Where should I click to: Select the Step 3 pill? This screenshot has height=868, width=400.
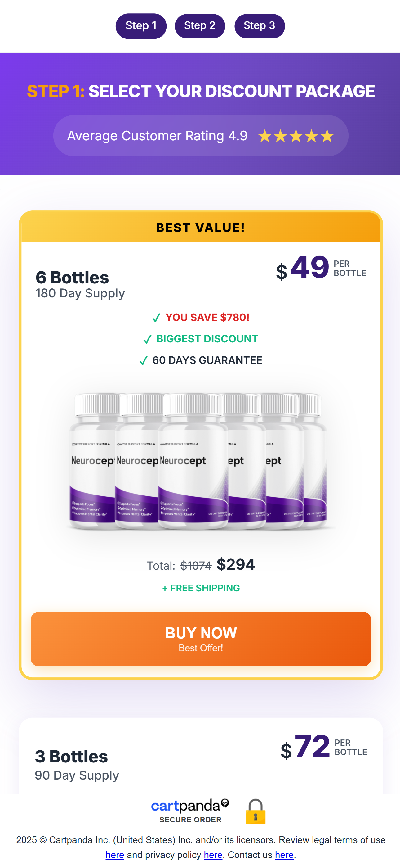pos(259,26)
